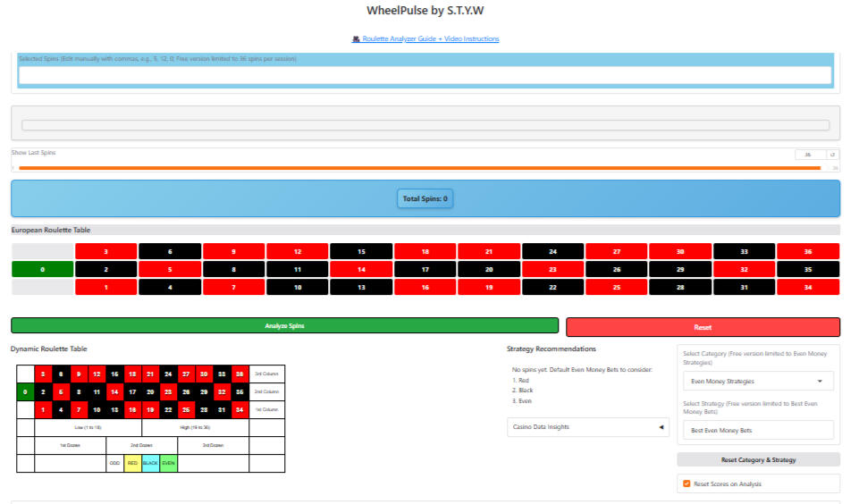The width and height of the screenshot is (859, 504).
Task: Select red 5 on European Roulette Table
Action: point(170,270)
